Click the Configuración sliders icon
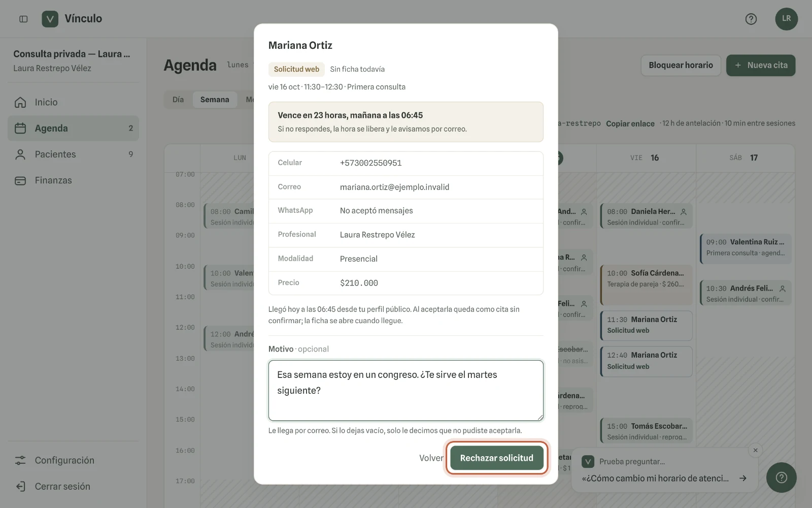This screenshot has width=812, height=508. (x=20, y=460)
